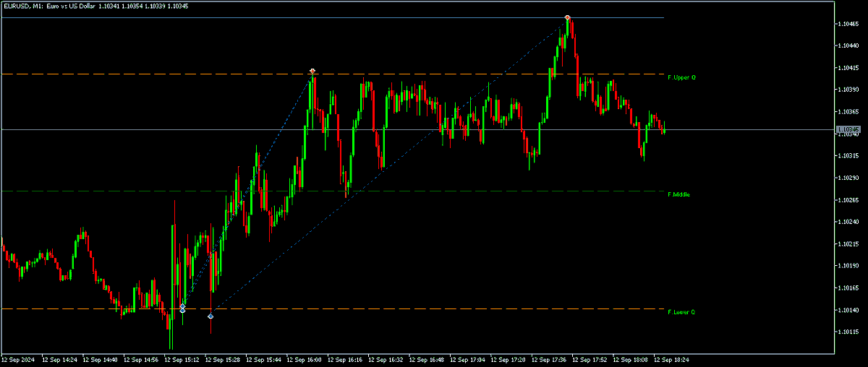The height and width of the screenshot is (367, 868).
Task: Click the 12 Sep 16:16 time label
Action: click(346, 359)
